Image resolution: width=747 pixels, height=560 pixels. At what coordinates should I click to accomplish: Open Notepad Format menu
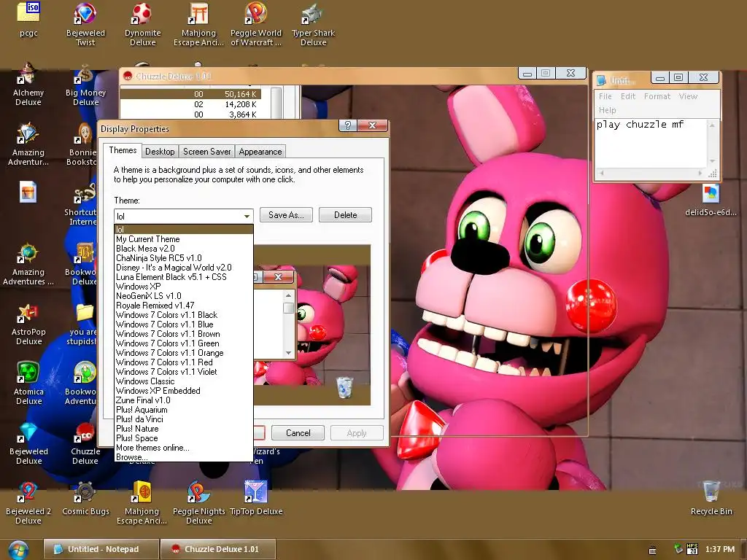coord(657,96)
